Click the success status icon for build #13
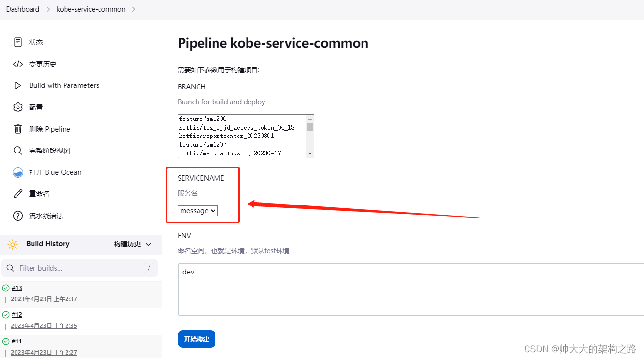Viewport: 644px width, 358px height. tap(6, 288)
